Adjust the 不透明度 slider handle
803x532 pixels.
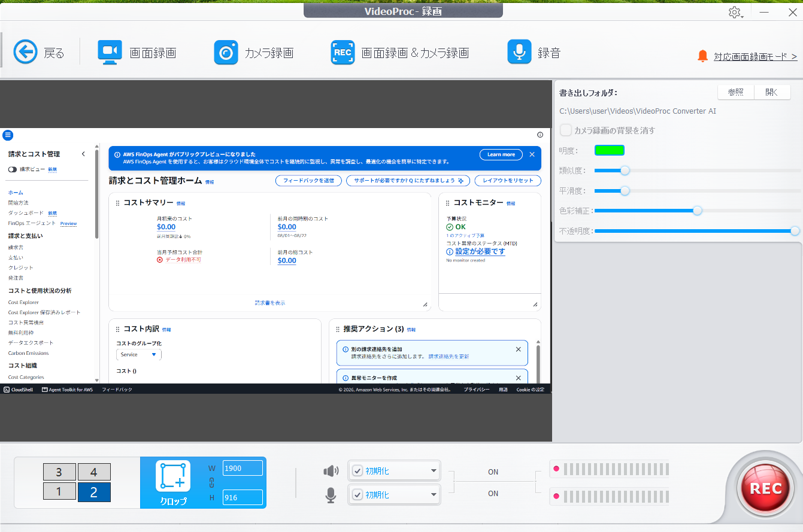click(x=795, y=231)
